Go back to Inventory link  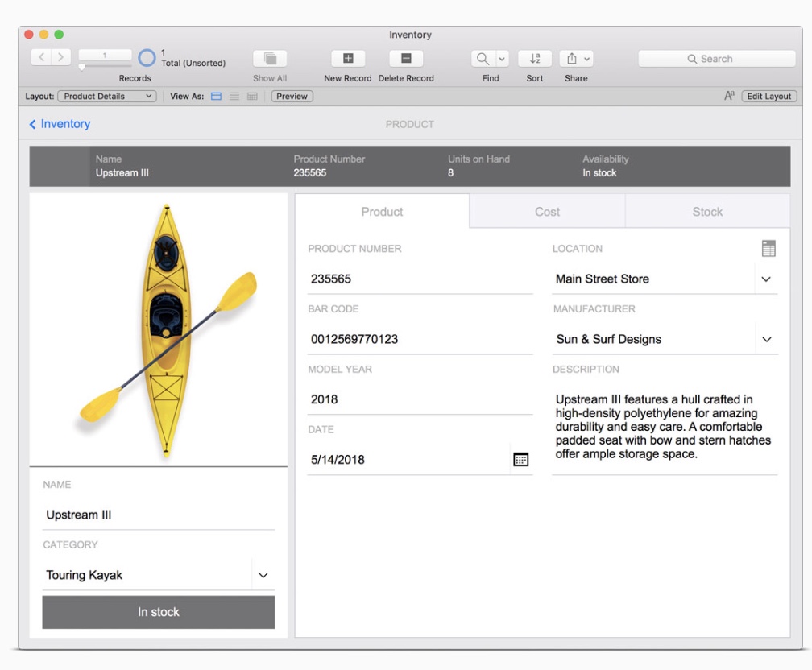pyautogui.click(x=60, y=124)
